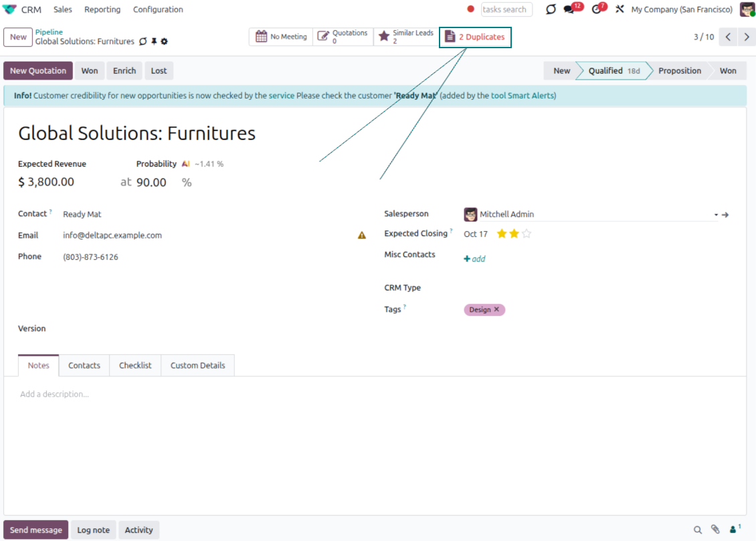Open the activities clock icon
The image size is (756, 541).
[597, 9]
